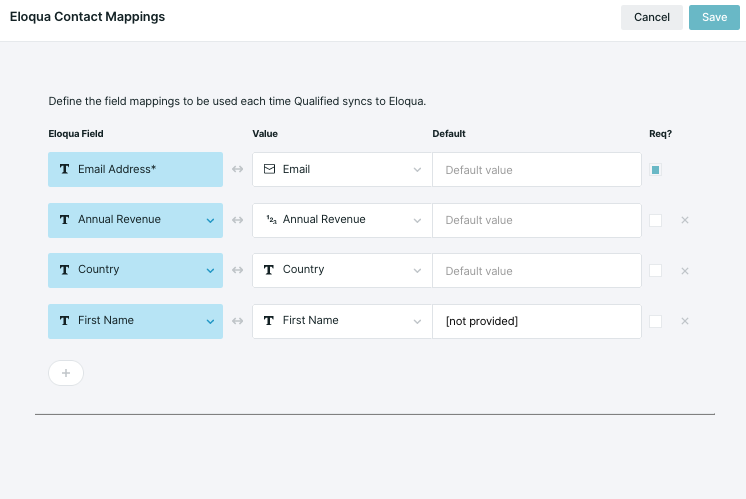Toggle required checkbox for Email Address
This screenshot has height=499, width=746.
[655, 170]
